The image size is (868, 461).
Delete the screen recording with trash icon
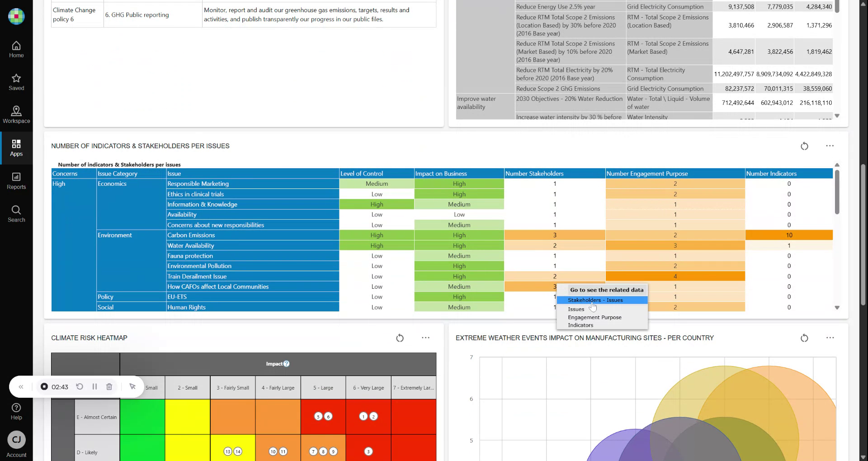tap(109, 387)
